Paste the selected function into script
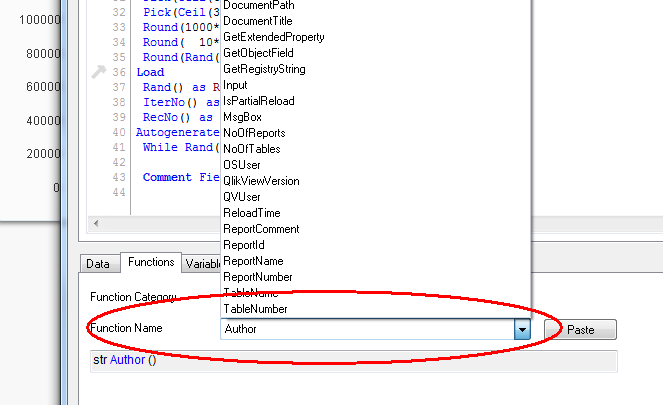Viewport: 663px width, 405px height. [x=580, y=330]
